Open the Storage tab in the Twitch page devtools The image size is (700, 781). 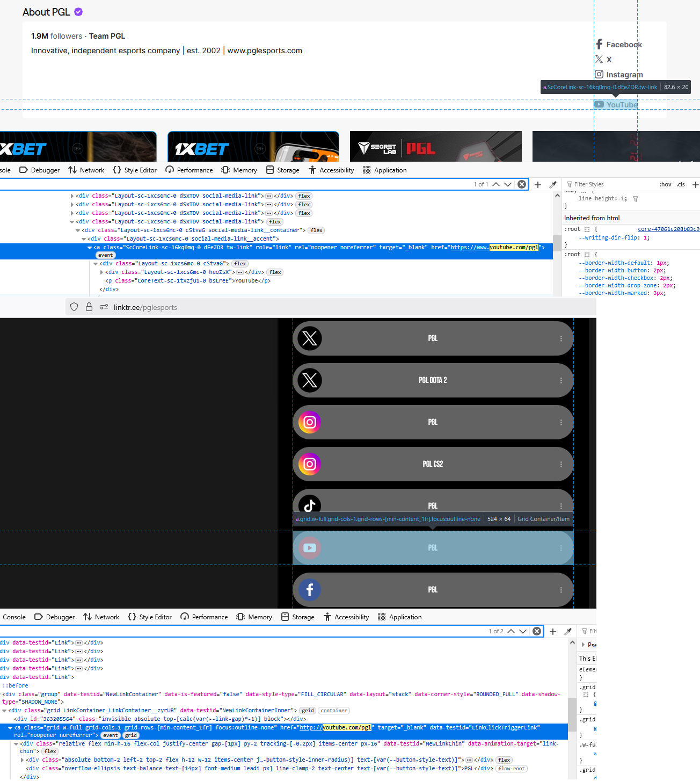(x=283, y=170)
